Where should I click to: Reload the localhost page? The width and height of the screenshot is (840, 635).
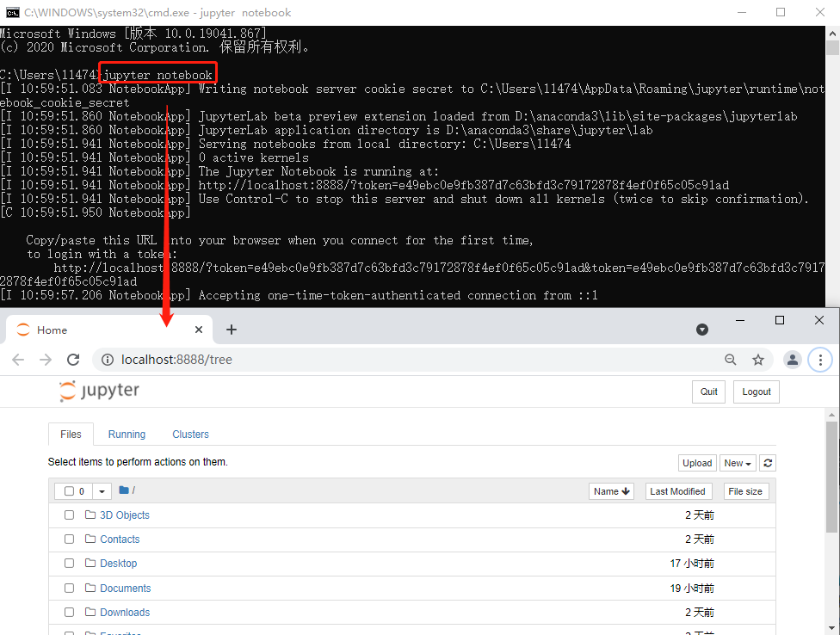pyautogui.click(x=73, y=360)
